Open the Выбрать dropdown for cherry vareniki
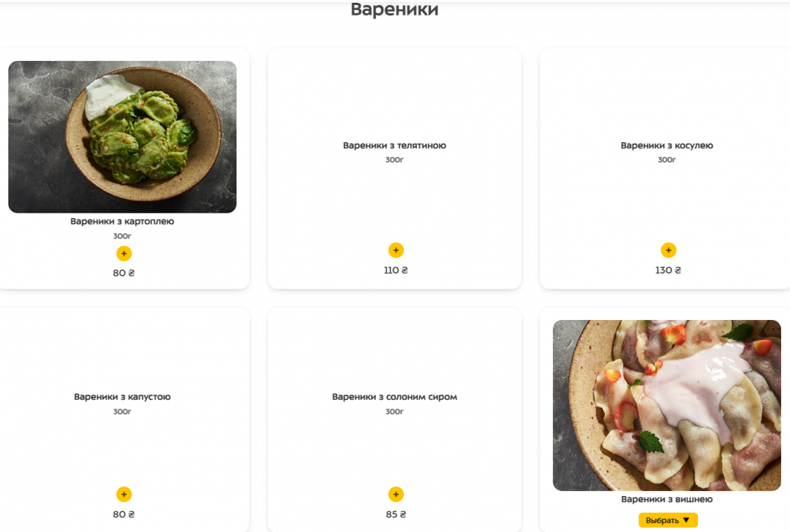 point(668,520)
